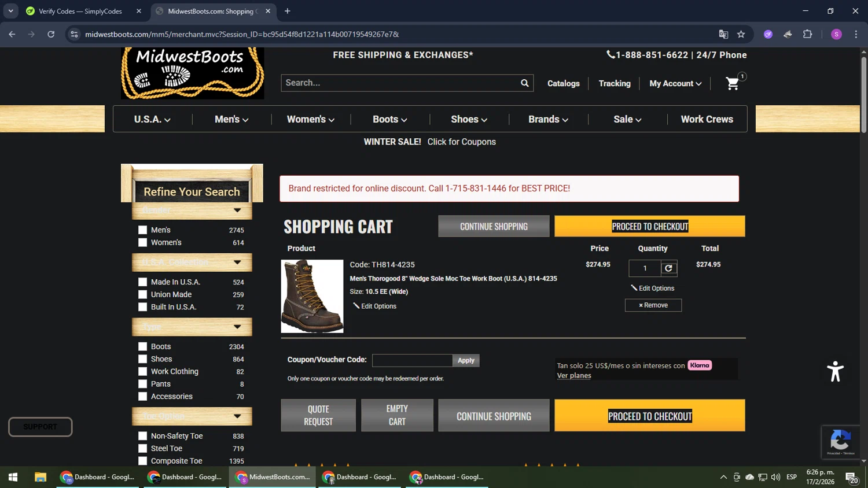Click the Thorogood boot product thumbnail
The height and width of the screenshot is (488, 868).
point(312,296)
